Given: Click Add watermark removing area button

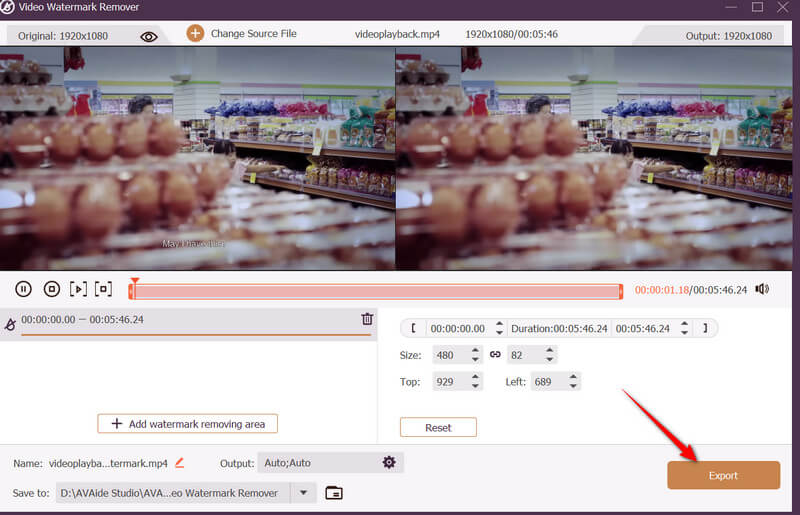Looking at the screenshot, I should 187,424.
